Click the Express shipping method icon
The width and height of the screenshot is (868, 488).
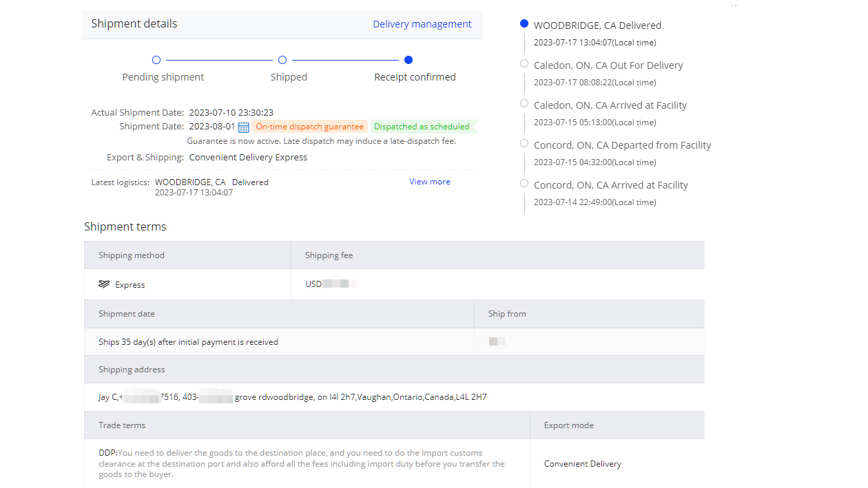(x=104, y=284)
